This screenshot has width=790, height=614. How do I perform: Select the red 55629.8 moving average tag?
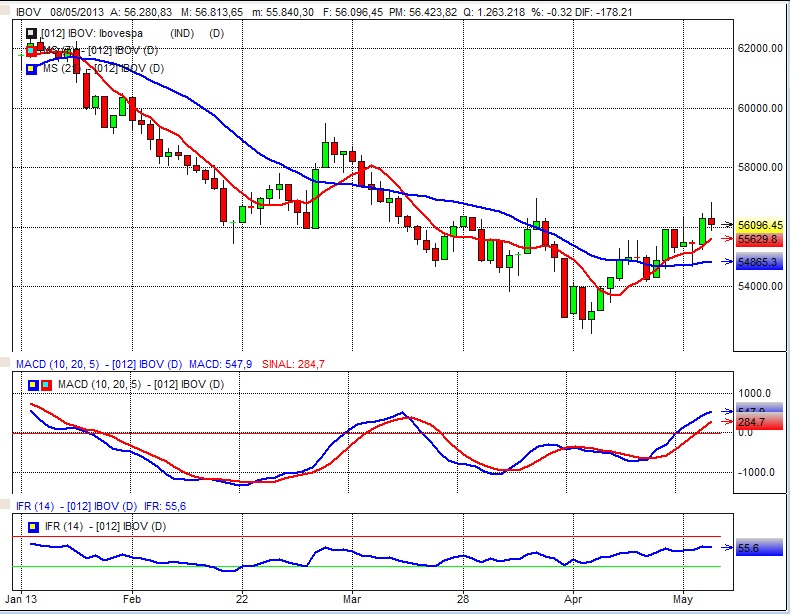[x=759, y=240]
